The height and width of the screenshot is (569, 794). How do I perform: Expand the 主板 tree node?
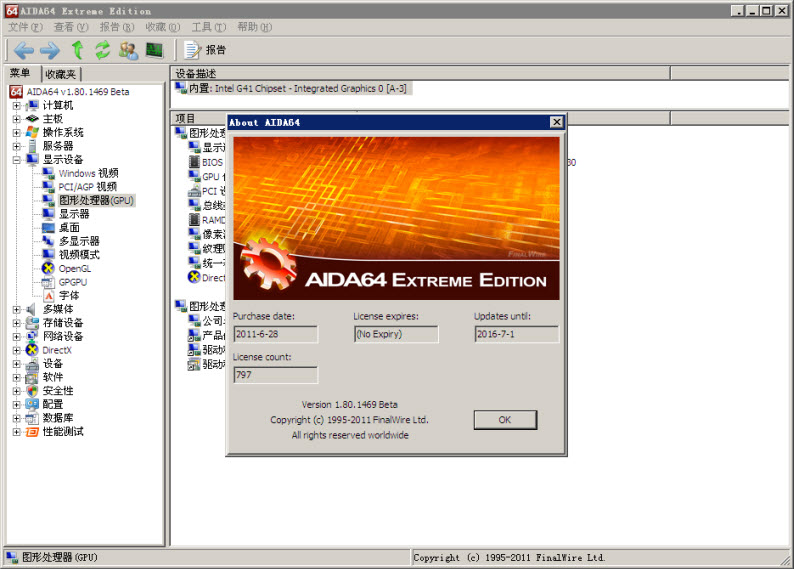click(16, 119)
